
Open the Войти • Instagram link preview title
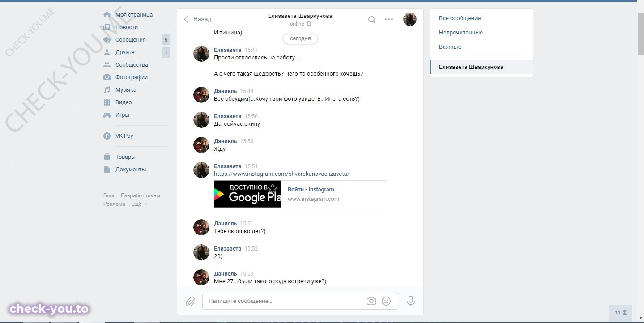[311, 190]
